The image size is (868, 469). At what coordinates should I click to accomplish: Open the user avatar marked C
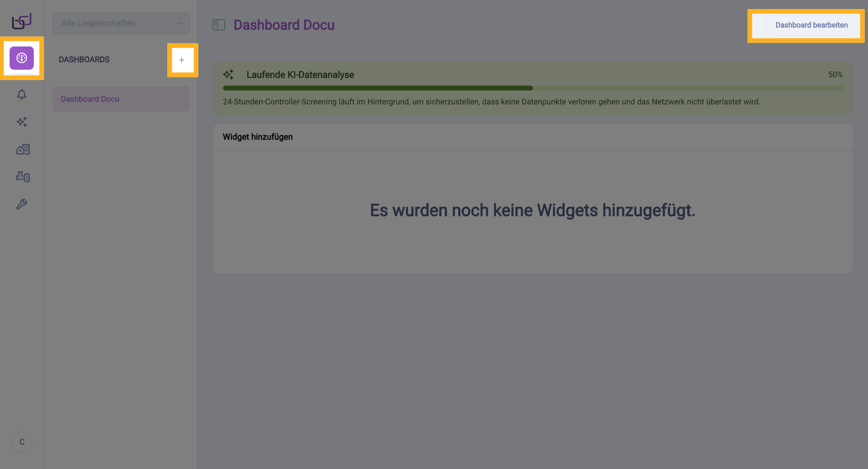[x=22, y=442]
